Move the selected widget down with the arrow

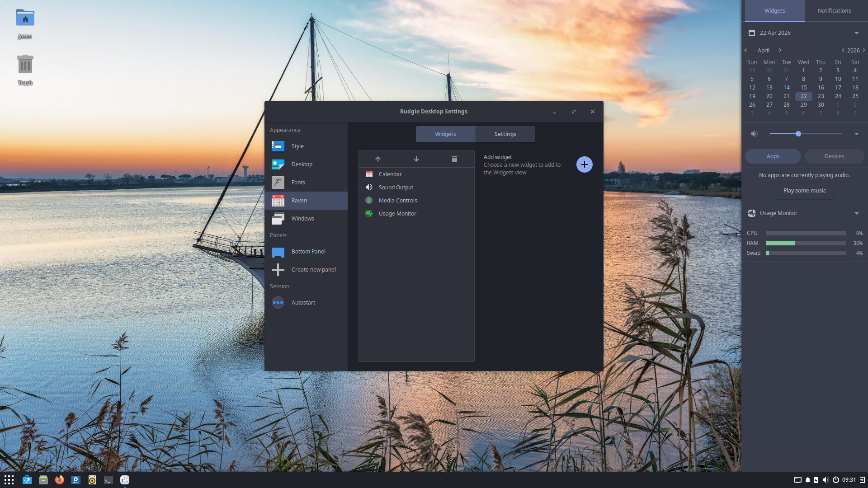pos(416,159)
